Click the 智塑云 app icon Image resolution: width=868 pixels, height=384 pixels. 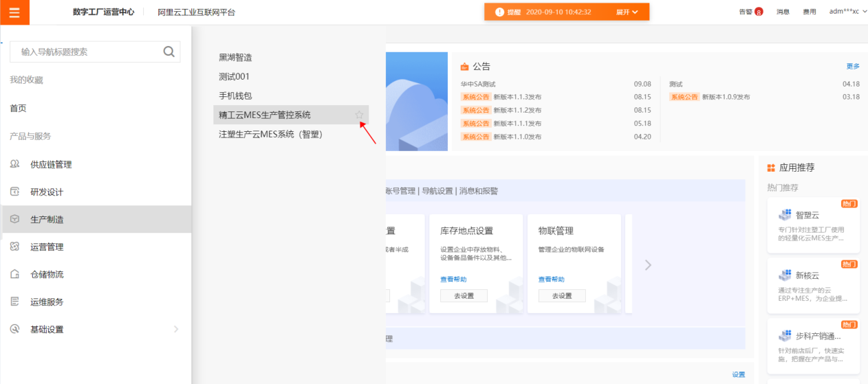point(785,215)
